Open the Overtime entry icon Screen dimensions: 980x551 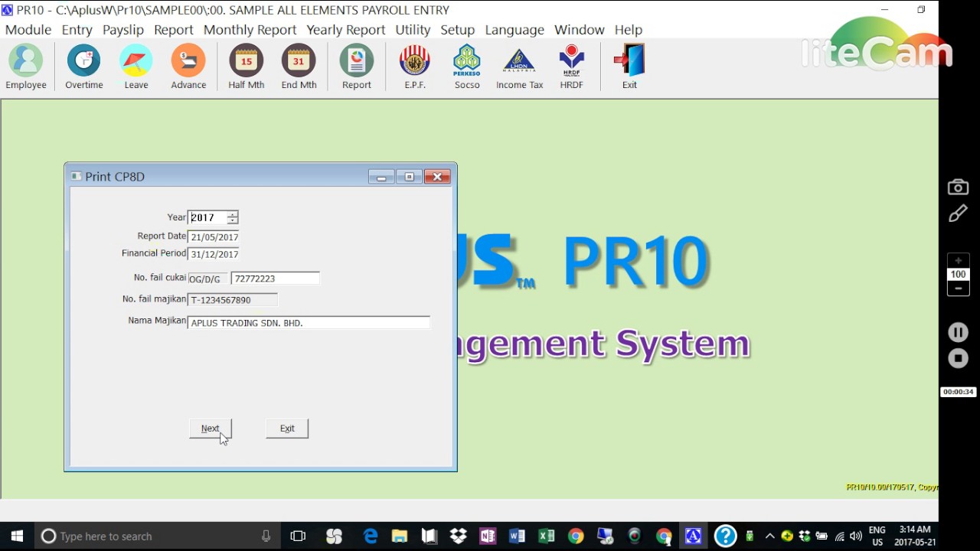84,67
